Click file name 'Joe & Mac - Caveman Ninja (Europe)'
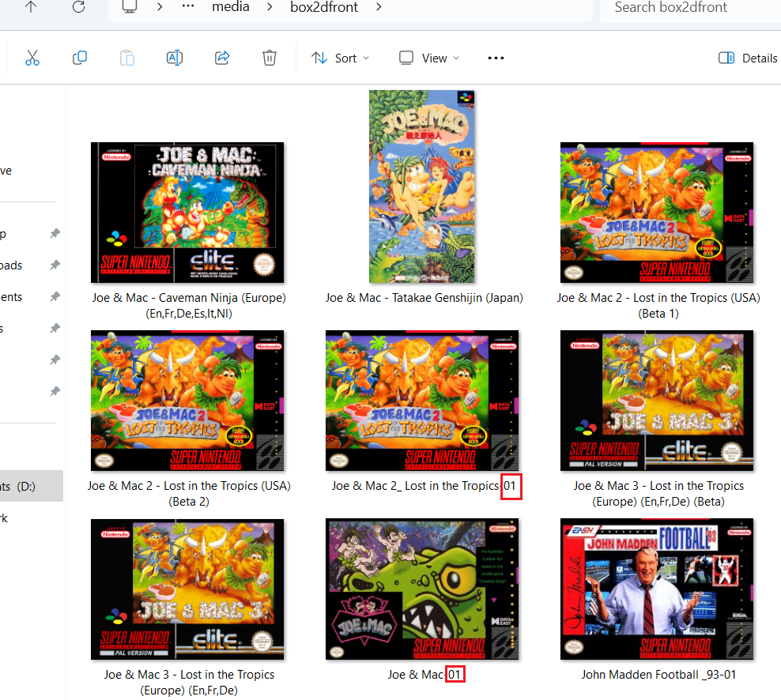781x700 pixels. [189, 305]
